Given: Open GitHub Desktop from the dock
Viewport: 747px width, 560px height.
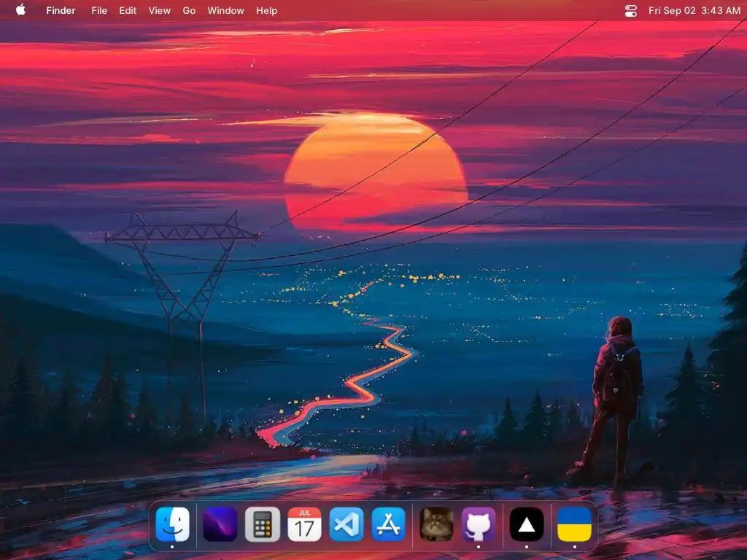Looking at the screenshot, I should [x=479, y=524].
